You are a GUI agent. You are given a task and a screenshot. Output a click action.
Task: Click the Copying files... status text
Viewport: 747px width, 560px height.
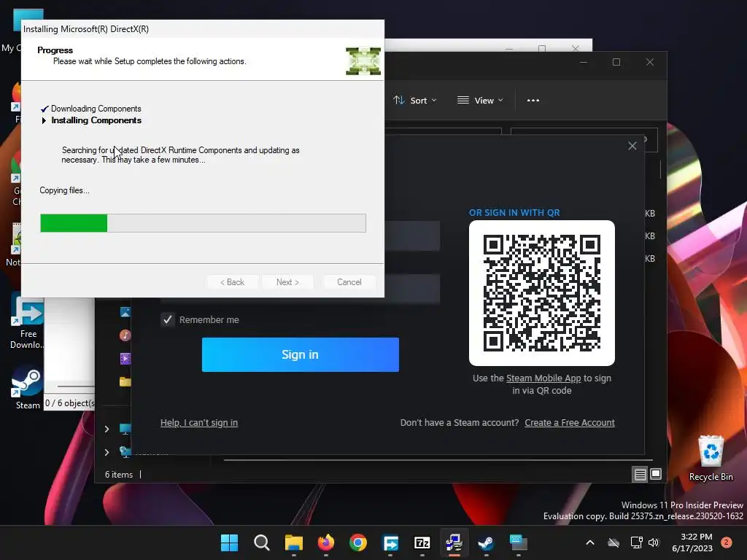64,190
